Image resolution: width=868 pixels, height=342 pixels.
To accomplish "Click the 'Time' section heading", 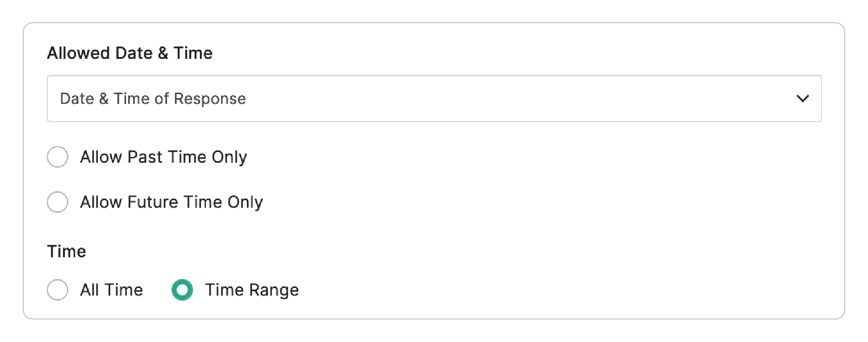I will (67, 251).
